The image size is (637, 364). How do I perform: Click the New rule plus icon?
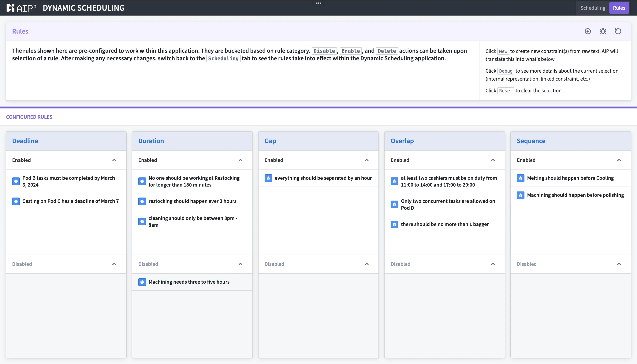pos(588,31)
